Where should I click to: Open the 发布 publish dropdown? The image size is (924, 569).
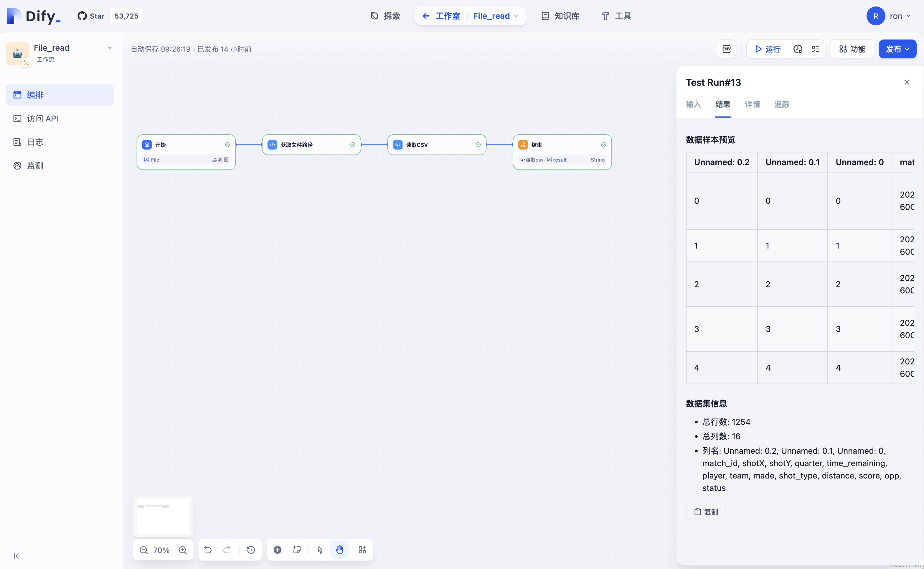pos(897,49)
